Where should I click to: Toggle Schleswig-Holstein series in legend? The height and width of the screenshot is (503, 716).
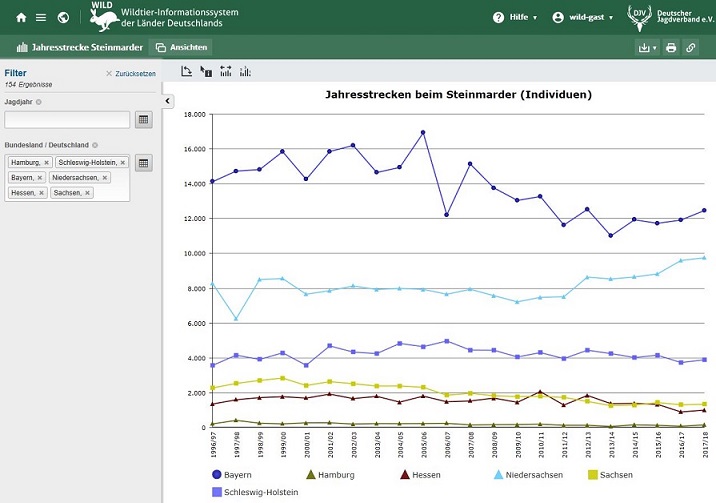[255, 492]
